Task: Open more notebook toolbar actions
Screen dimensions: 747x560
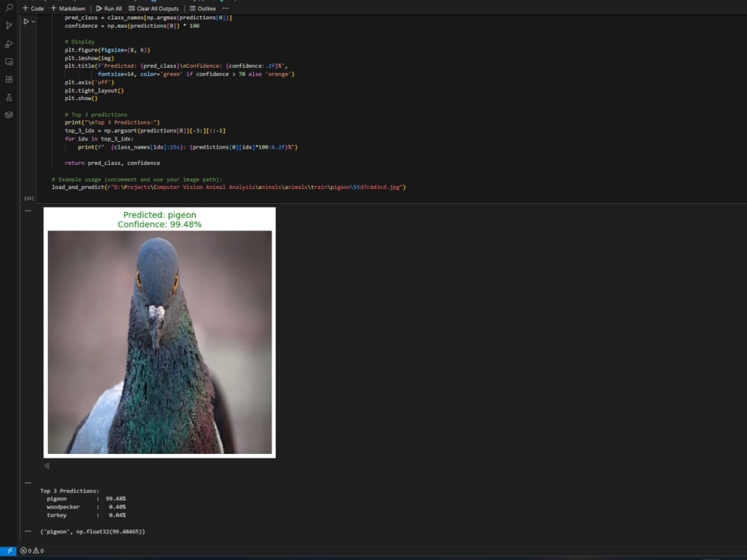Action: tap(226, 8)
